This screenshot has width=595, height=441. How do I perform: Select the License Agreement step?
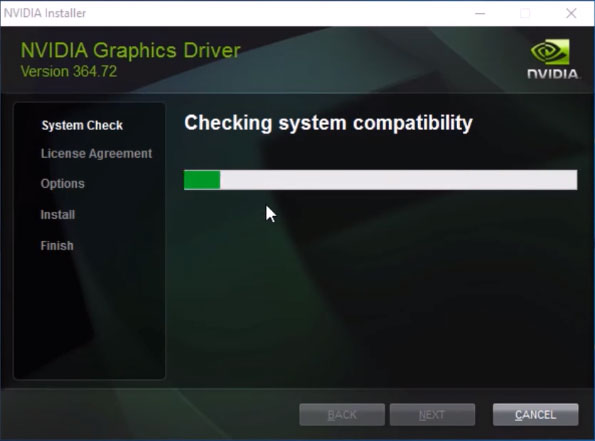[96, 153]
